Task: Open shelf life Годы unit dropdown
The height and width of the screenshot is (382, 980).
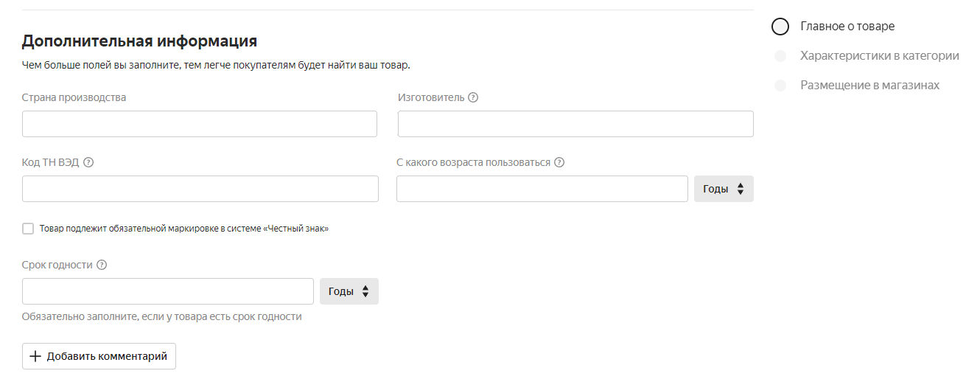Action: (x=349, y=291)
